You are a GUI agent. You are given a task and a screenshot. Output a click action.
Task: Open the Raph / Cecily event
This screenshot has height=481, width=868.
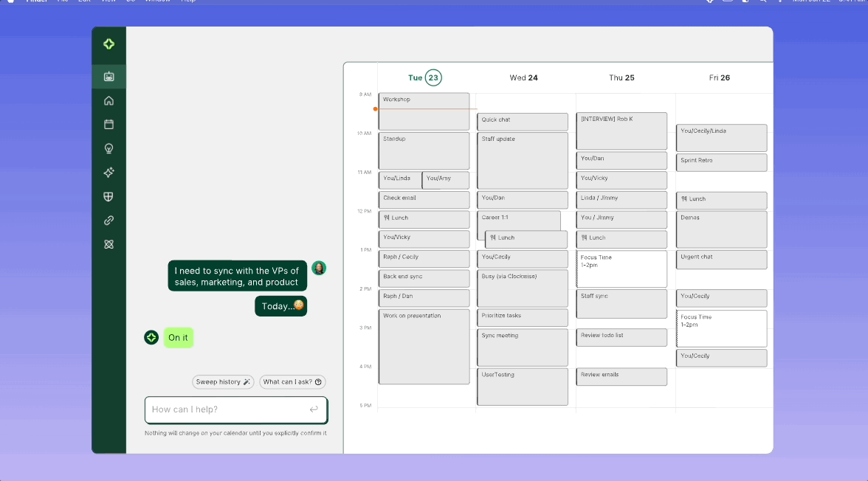(424, 258)
